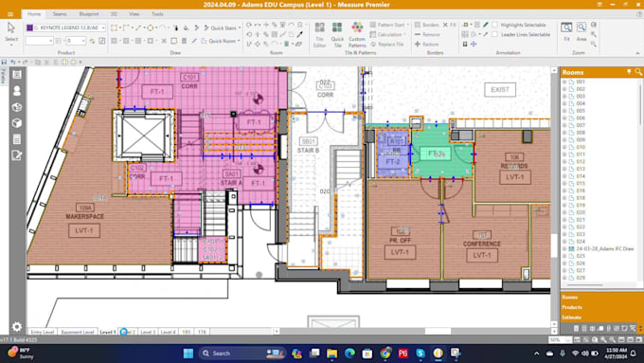The width and height of the screenshot is (644, 363).
Task: Open the Quick Room dropdown
Action: pos(221,41)
